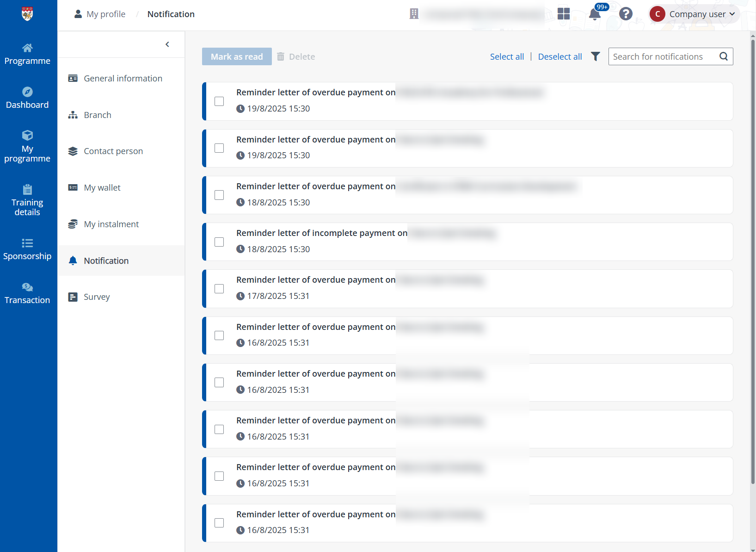Expand the Programme section in sidebar
The image size is (756, 552).
(27, 53)
